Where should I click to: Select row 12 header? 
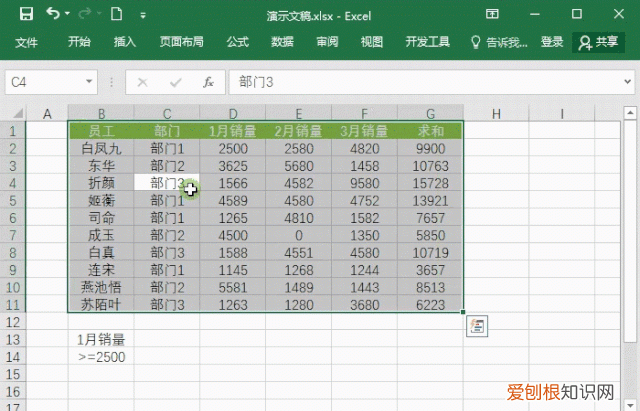click(x=13, y=322)
